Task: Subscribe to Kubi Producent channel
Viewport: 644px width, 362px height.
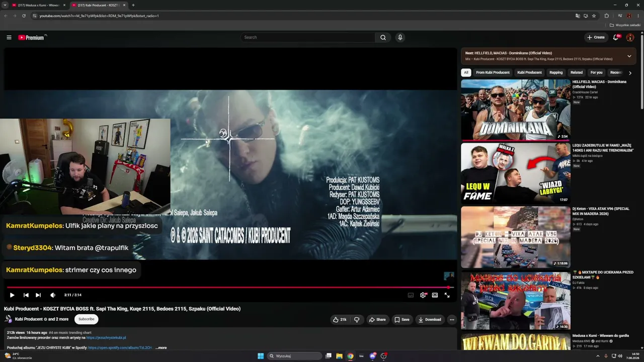Action: click(x=86, y=319)
